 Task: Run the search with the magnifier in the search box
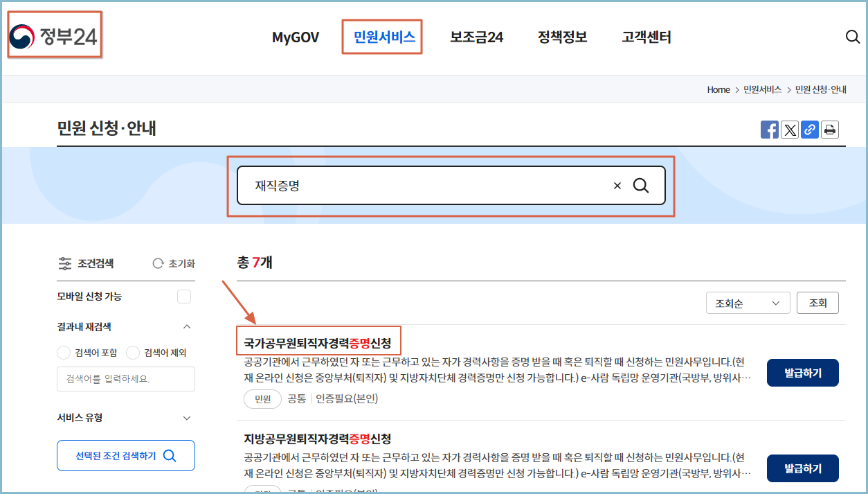point(641,185)
